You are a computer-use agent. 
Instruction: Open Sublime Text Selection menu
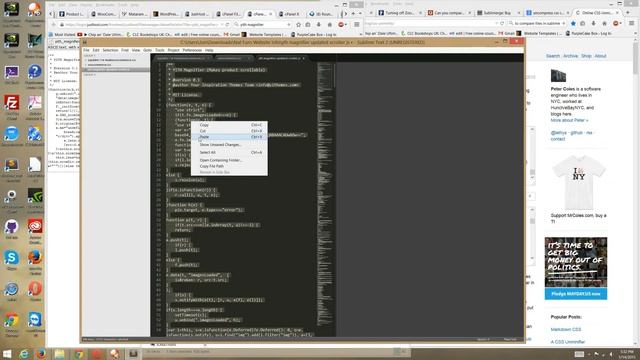110,50
